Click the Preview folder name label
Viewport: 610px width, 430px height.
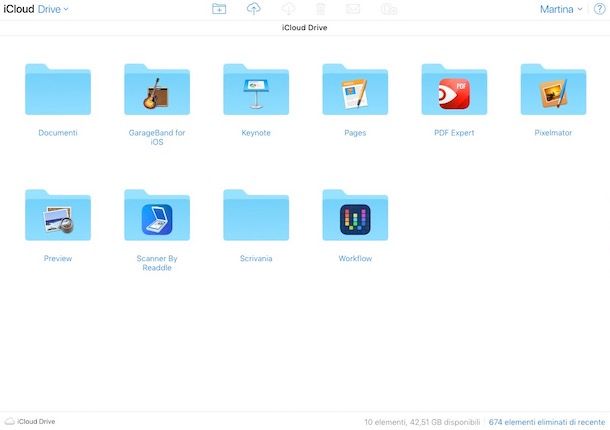click(x=58, y=258)
